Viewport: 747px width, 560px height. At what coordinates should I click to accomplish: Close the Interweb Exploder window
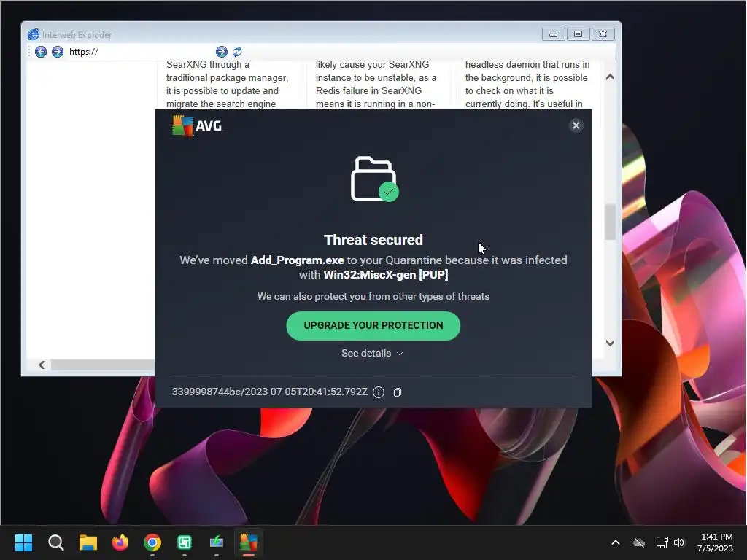(603, 34)
